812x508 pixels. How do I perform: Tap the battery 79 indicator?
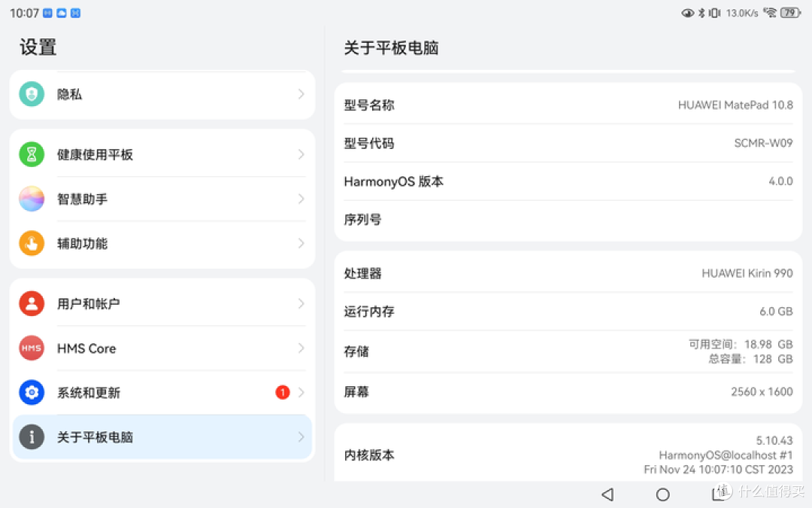(790, 13)
